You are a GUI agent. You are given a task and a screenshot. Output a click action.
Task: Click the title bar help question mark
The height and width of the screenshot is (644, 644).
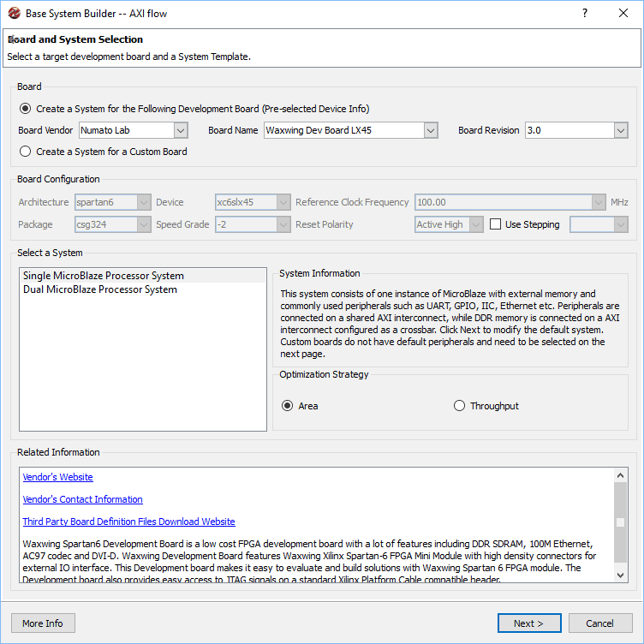coord(585,14)
